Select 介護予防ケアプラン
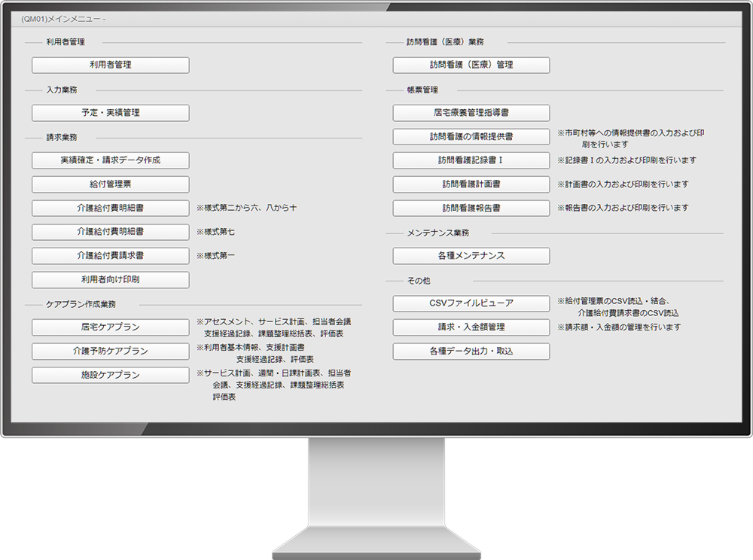Image resolution: width=753 pixels, height=560 pixels. (109, 351)
